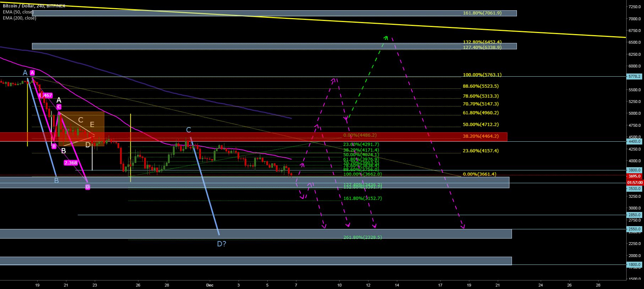
Task: Click the magenta D pattern marker
Action: point(88,187)
